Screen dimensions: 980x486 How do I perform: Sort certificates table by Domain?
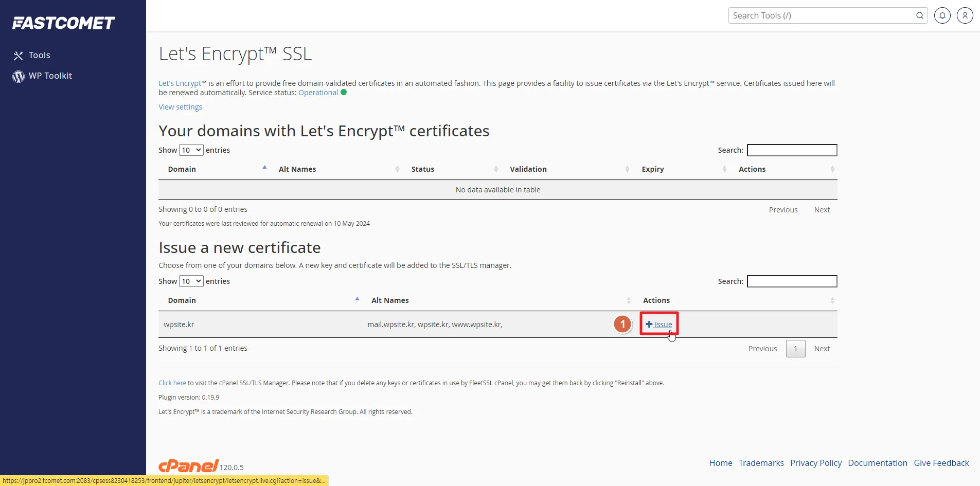click(x=214, y=169)
